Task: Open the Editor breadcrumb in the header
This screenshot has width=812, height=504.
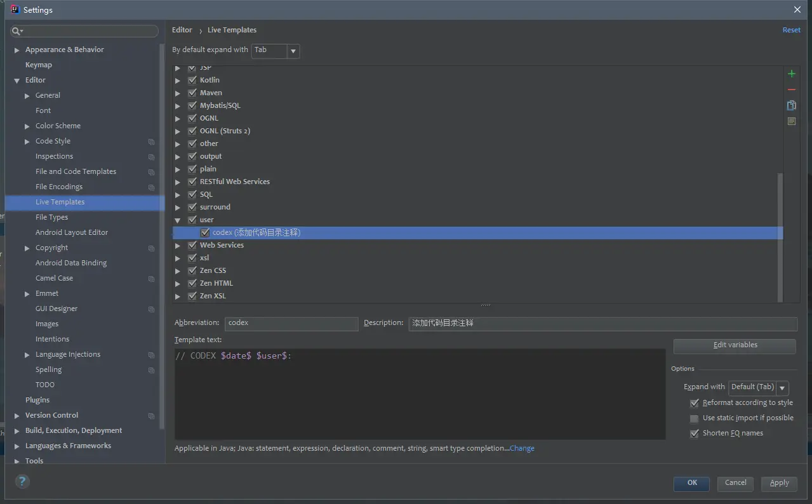Action: [182, 30]
